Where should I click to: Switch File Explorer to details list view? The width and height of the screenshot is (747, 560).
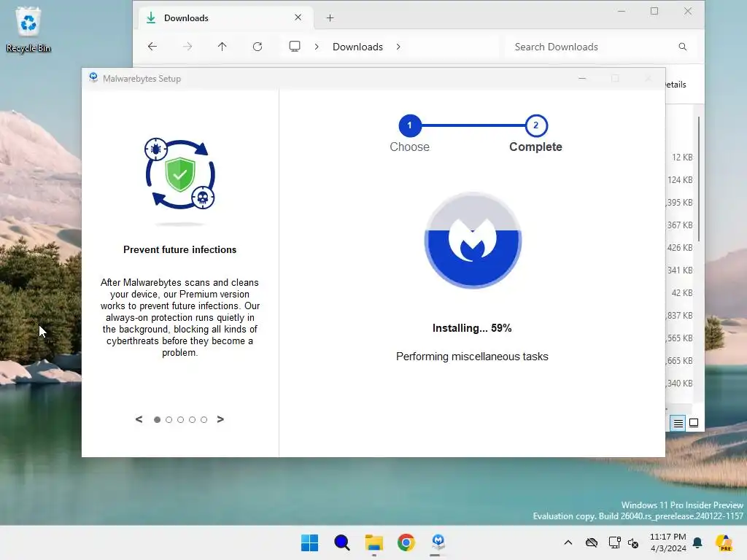click(x=678, y=423)
